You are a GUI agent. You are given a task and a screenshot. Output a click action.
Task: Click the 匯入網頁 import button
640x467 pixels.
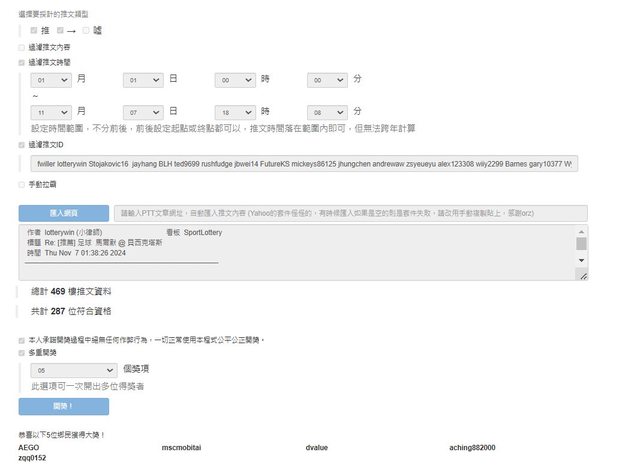pos(63,213)
